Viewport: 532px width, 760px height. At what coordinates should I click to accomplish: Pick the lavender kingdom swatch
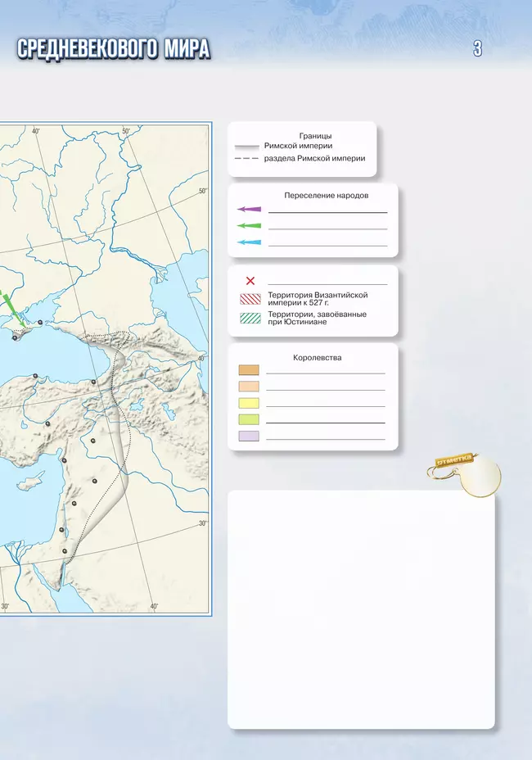249,436
